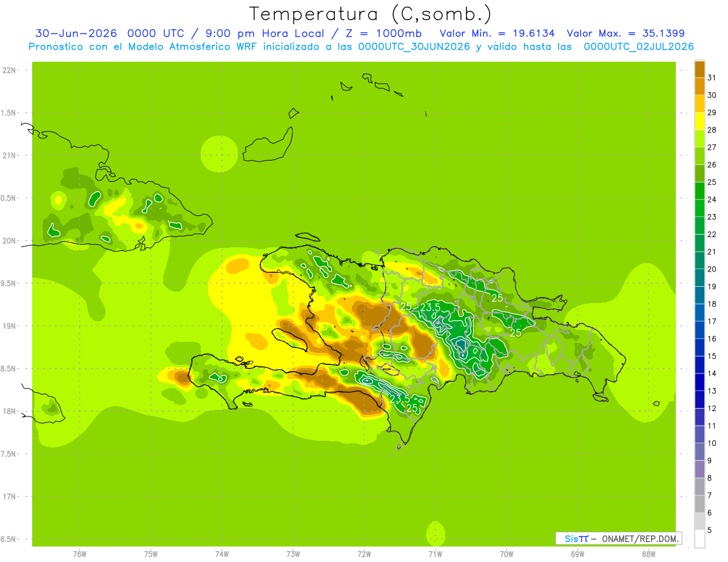The image size is (728, 562).
Task: Click the "19N" latitude axis label
Action: pyautogui.click(x=10, y=326)
